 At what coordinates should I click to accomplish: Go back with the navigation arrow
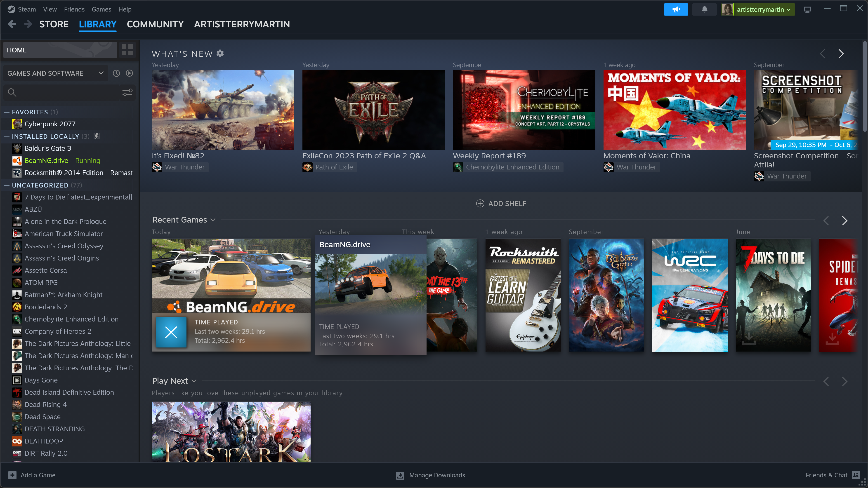pos(12,24)
